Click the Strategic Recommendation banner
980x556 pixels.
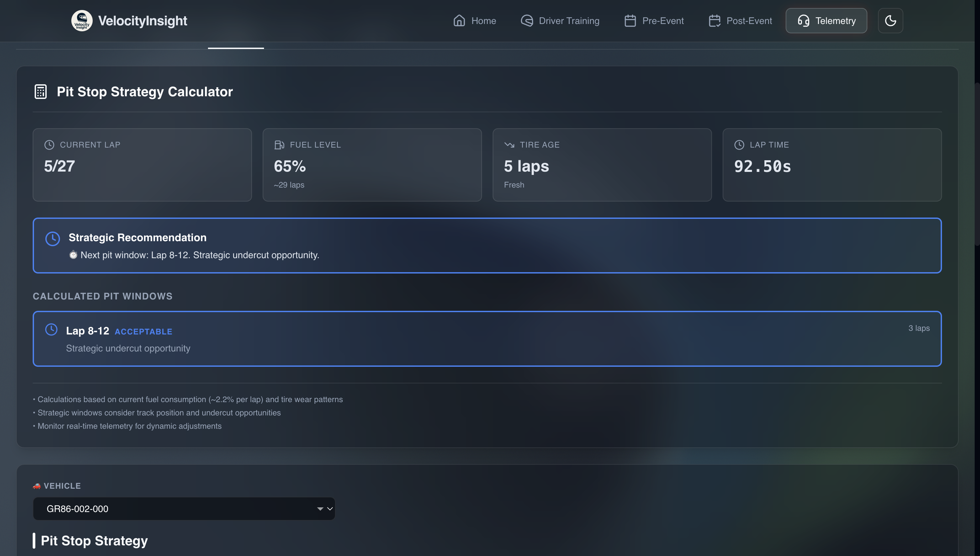[487, 246]
